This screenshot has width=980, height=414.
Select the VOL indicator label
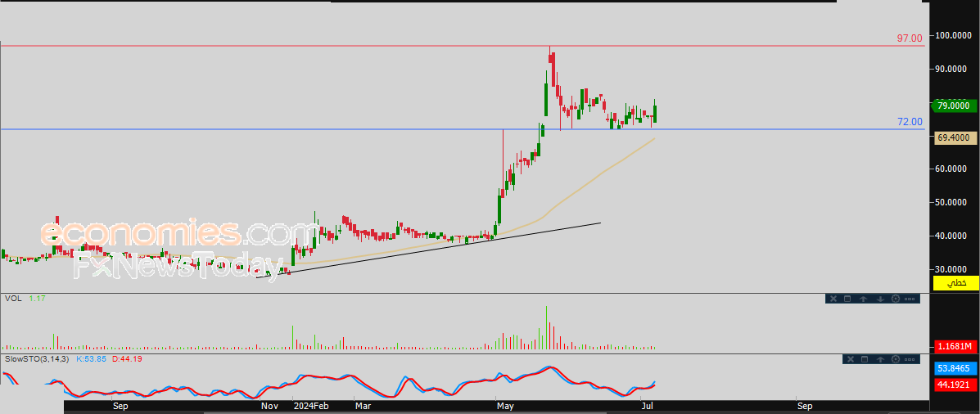tap(13, 299)
